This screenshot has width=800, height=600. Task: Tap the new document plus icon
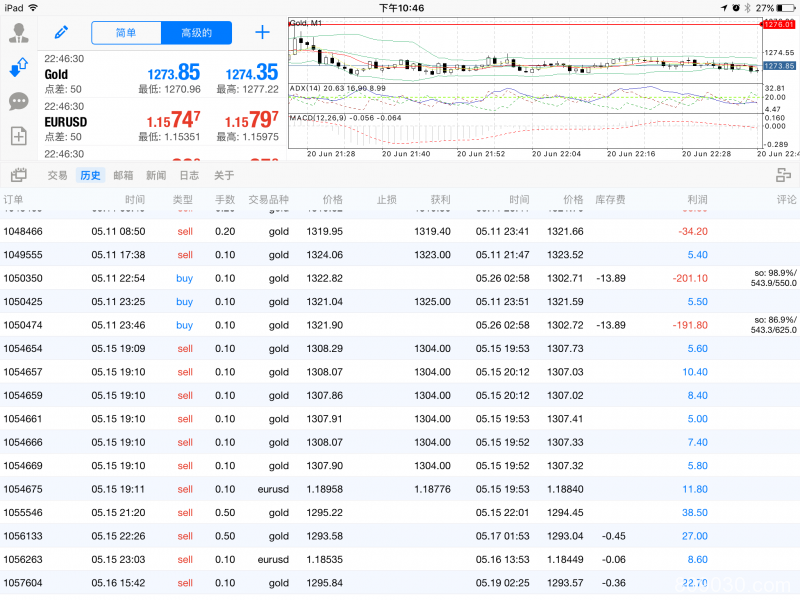(x=19, y=136)
